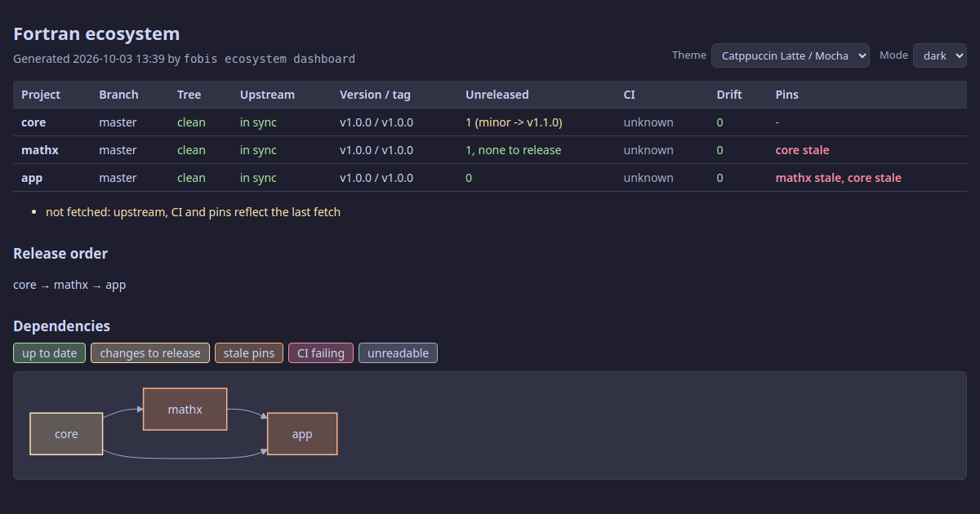Click 'v1.0.0 / v1.0.0' in core row
The image size is (980, 514).
point(376,122)
